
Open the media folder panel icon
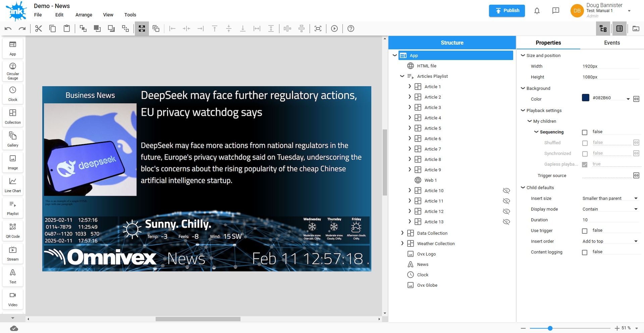[x=636, y=29]
